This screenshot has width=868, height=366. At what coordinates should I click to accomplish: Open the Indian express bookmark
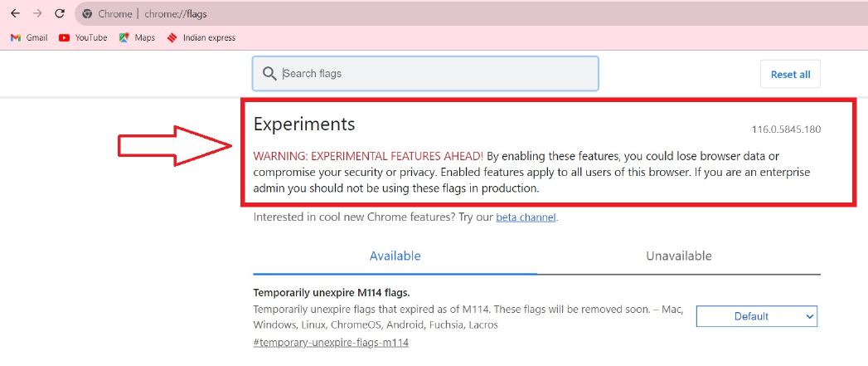click(x=201, y=37)
